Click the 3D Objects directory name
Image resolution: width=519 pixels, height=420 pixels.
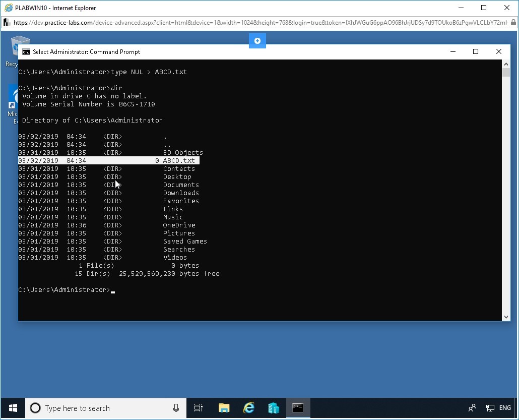click(183, 153)
